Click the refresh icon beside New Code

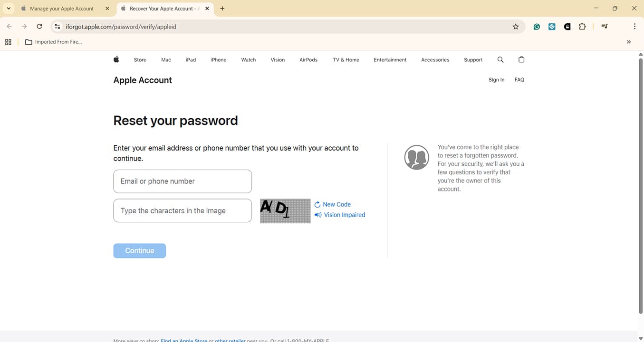(x=317, y=205)
